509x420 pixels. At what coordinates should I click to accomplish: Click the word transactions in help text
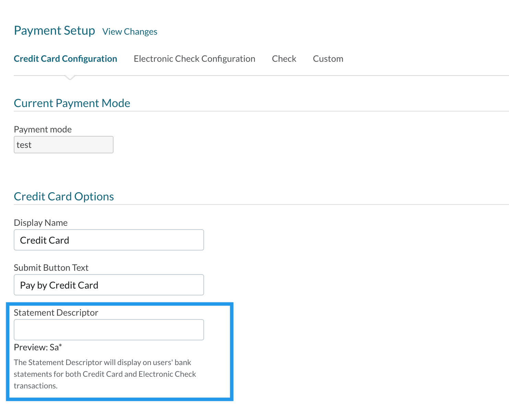pyautogui.click(x=36, y=386)
